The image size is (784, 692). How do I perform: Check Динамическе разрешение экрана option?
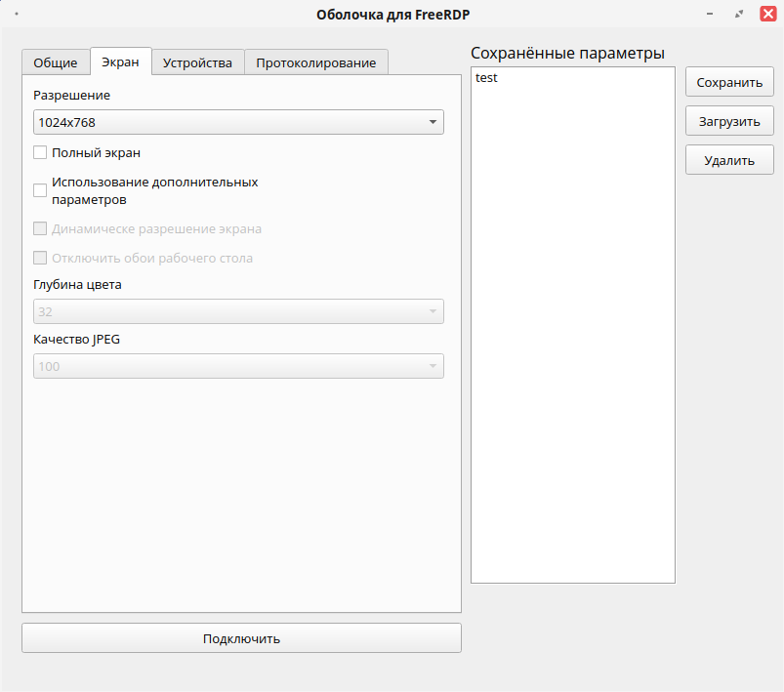40,229
